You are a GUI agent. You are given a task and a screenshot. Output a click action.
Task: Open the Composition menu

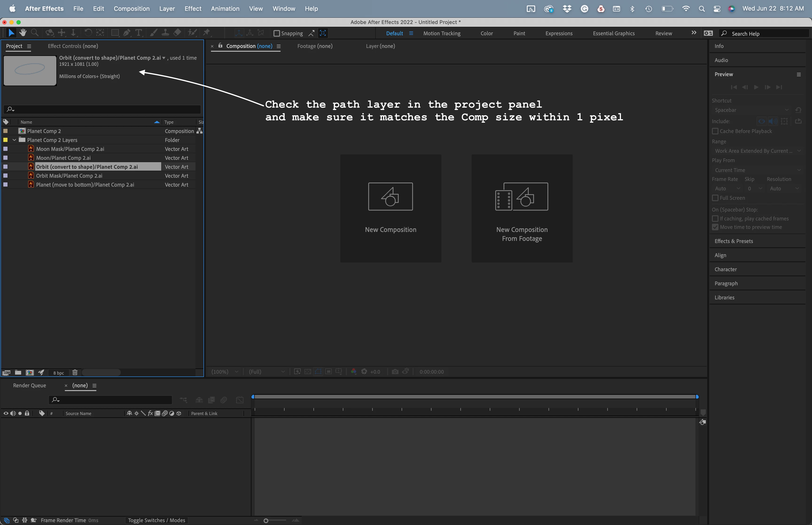tap(132, 8)
